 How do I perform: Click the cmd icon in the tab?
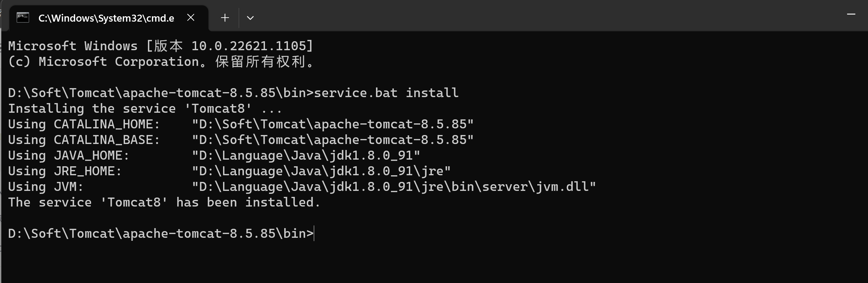23,18
